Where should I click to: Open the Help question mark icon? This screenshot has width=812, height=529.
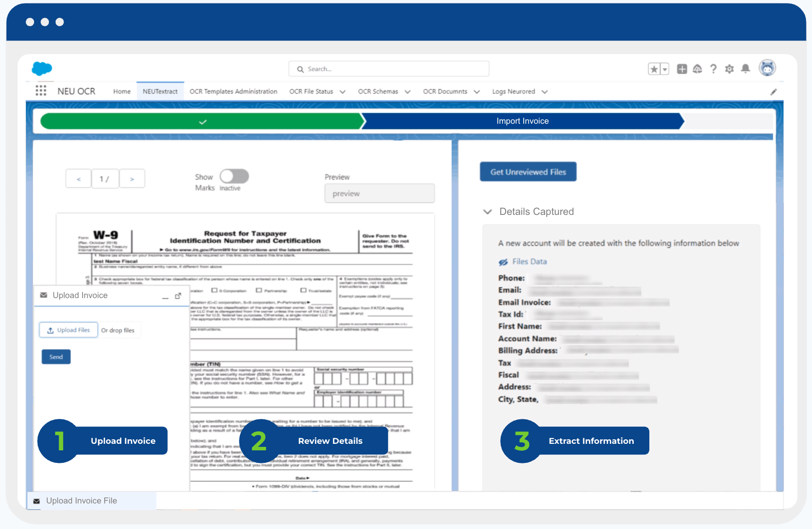[713, 69]
